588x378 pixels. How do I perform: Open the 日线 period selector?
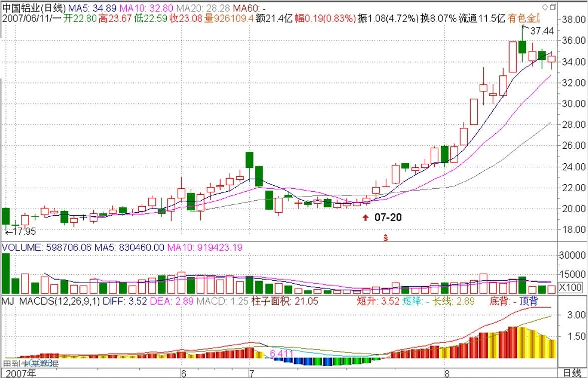[x=572, y=373]
